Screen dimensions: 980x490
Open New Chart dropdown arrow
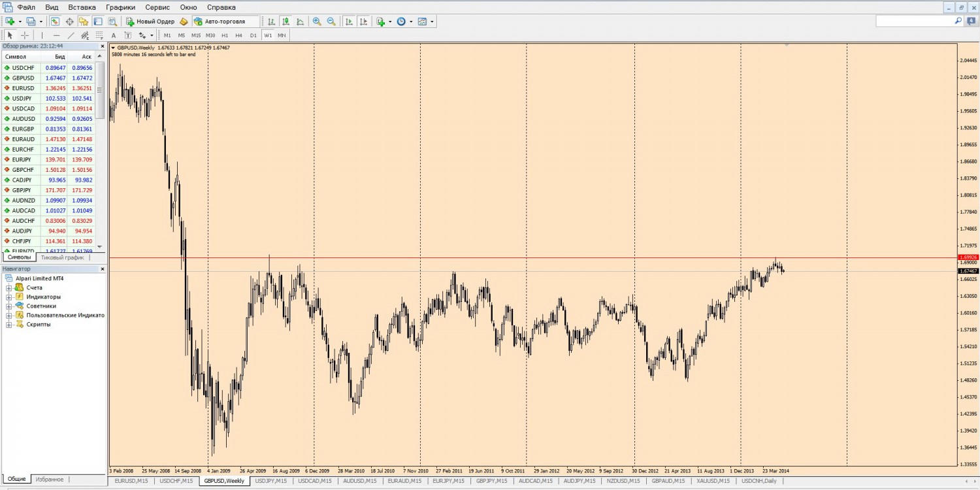pyautogui.click(x=19, y=22)
